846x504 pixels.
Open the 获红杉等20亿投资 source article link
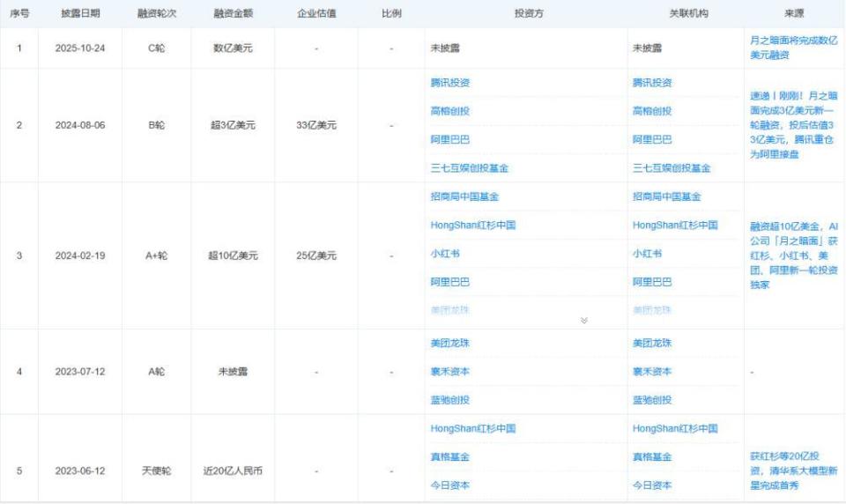[x=794, y=471]
